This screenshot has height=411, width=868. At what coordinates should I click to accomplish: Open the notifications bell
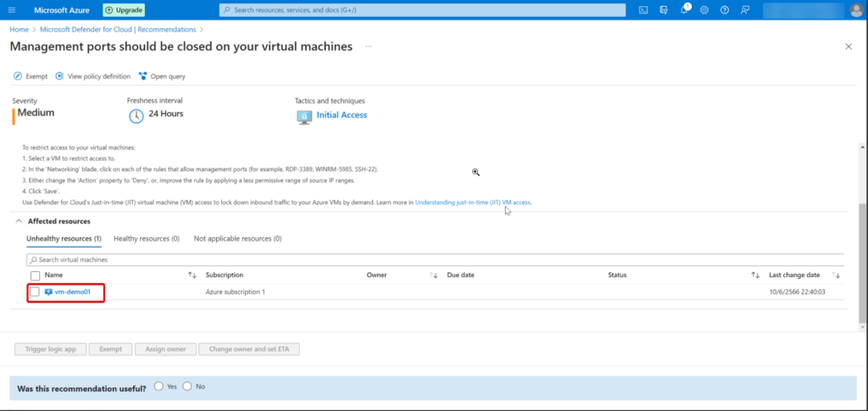coord(684,10)
